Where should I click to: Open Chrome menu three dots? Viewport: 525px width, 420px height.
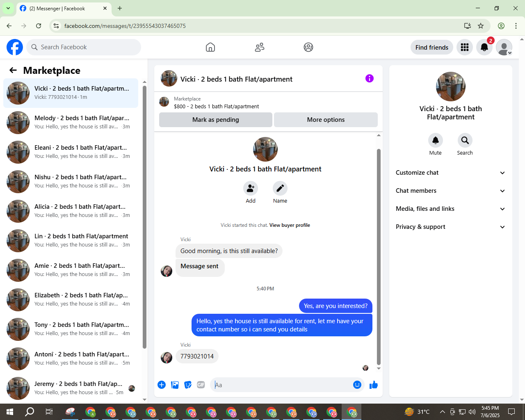point(516,26)
